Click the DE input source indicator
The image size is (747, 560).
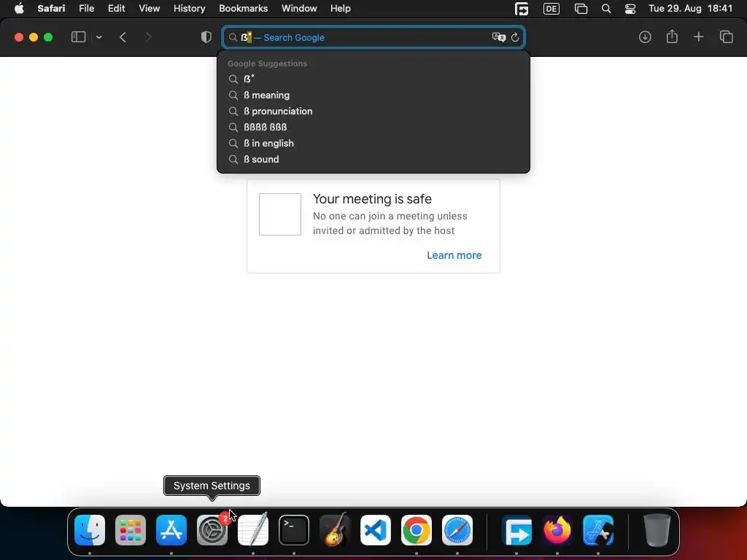(551, 9)
